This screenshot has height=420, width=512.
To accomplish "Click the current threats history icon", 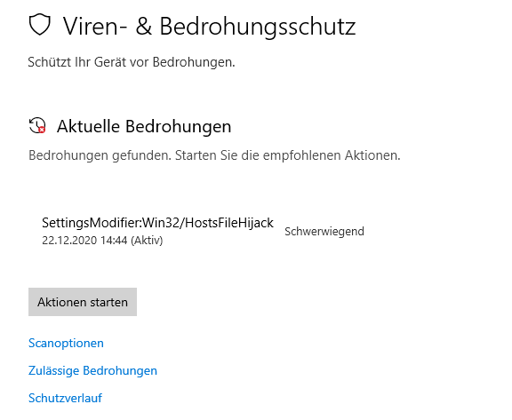I will click(37, 125).
